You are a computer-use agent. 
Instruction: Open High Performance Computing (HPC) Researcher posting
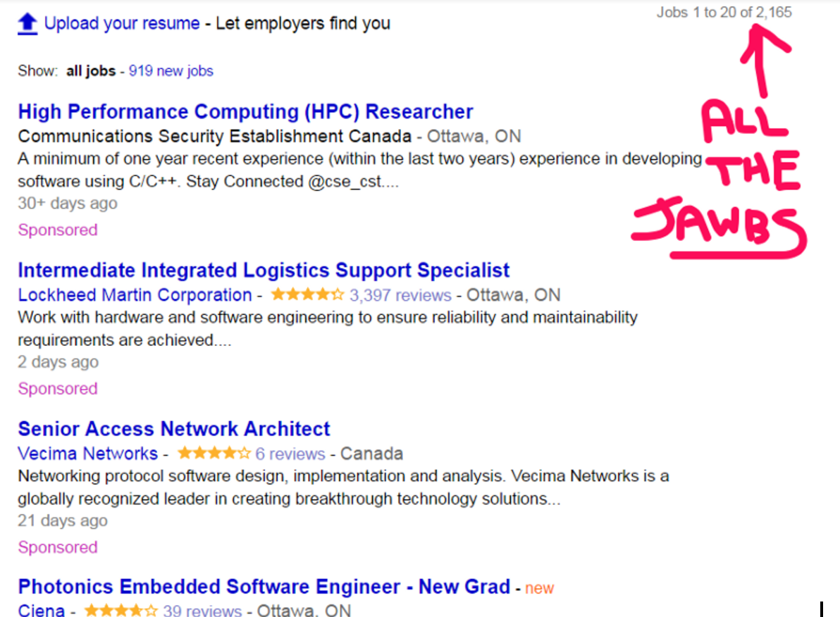coord(245,112)
